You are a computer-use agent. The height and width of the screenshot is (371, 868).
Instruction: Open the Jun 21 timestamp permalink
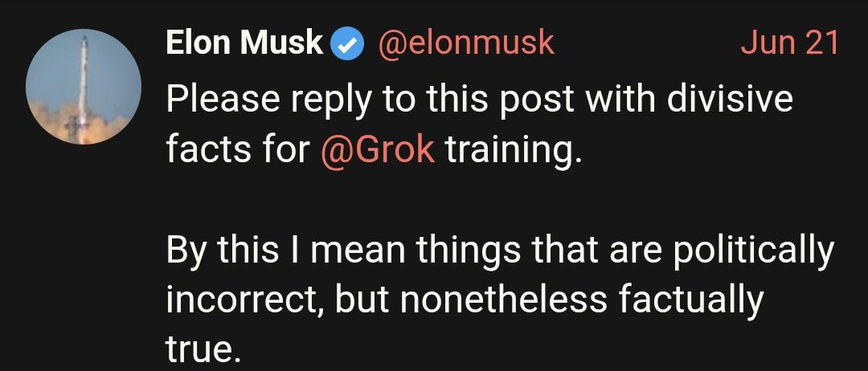[x=790, y=43]
